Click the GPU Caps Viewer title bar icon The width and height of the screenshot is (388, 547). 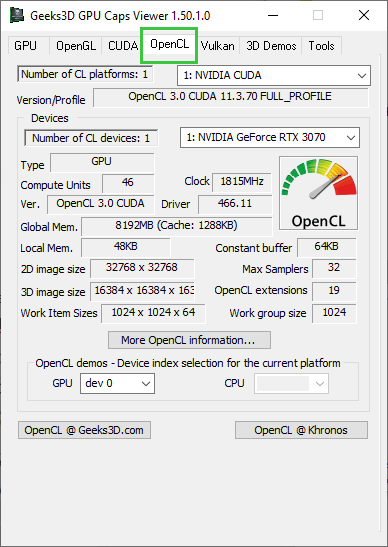(x=17, y=15)
